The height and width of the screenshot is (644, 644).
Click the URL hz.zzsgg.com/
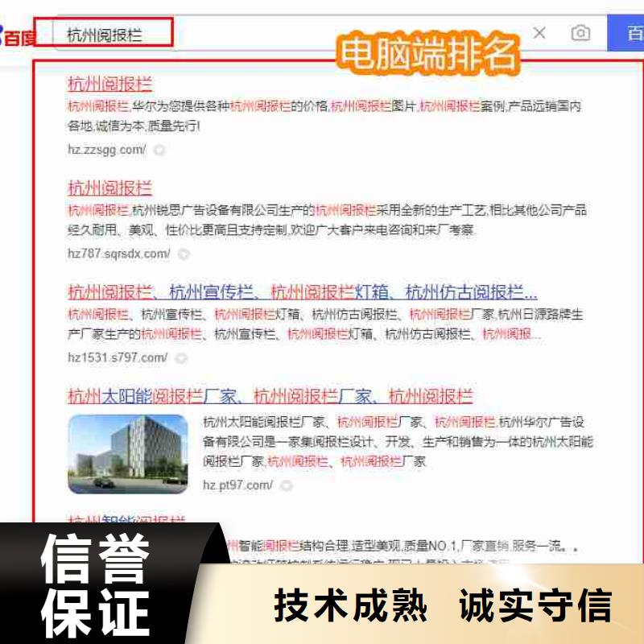(106, 150)
